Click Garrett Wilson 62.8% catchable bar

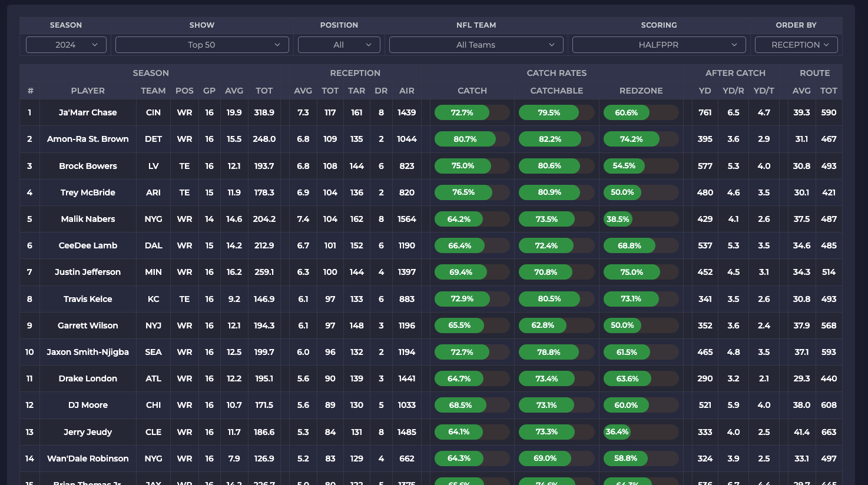[556, 325]
